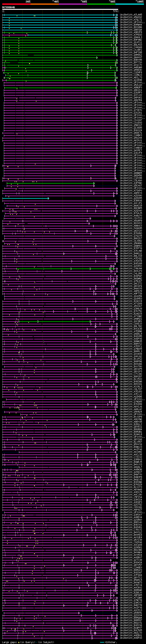Image resolution: width=146 pixels, height=644 pixels.
Task: Select the UniRef100_A7SKP0 label
Action: (x=131, y=191)
